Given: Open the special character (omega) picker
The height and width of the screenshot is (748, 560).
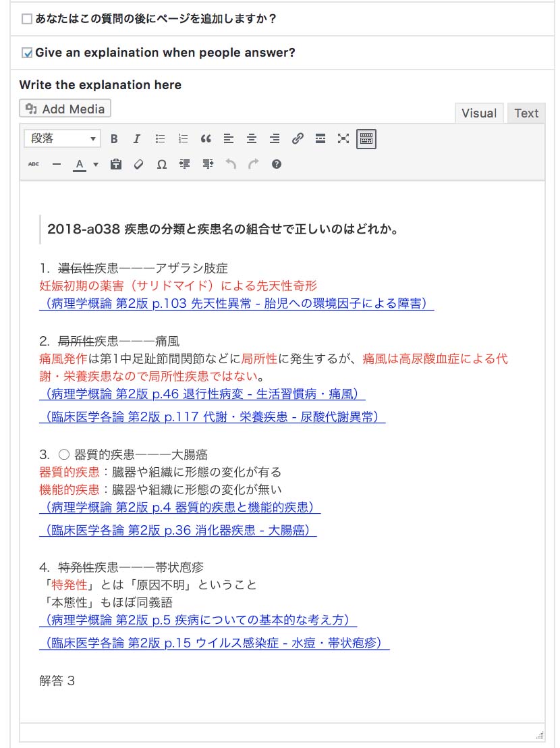Looking at the screenshot, I should pos(161,164).
